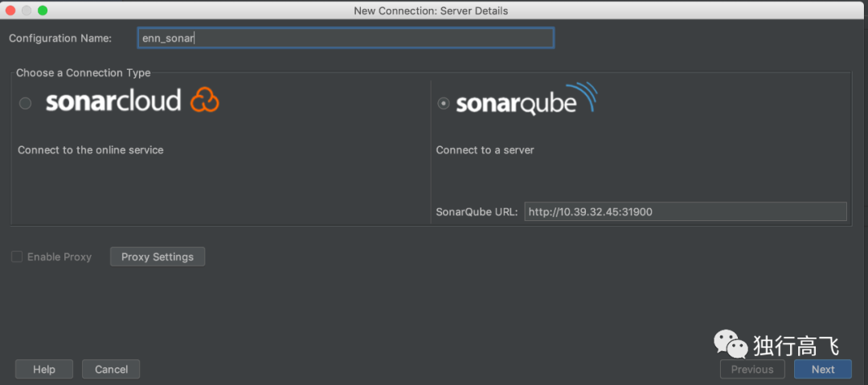Click the WeChat watermark logo icon
868x385 pixels.
(x=731, y=345)
